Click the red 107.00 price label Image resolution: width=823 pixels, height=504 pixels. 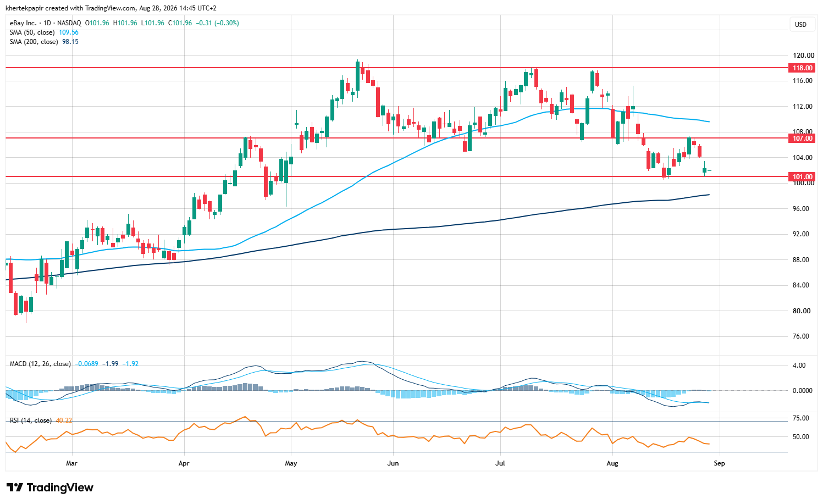click(x=802, y=139)
